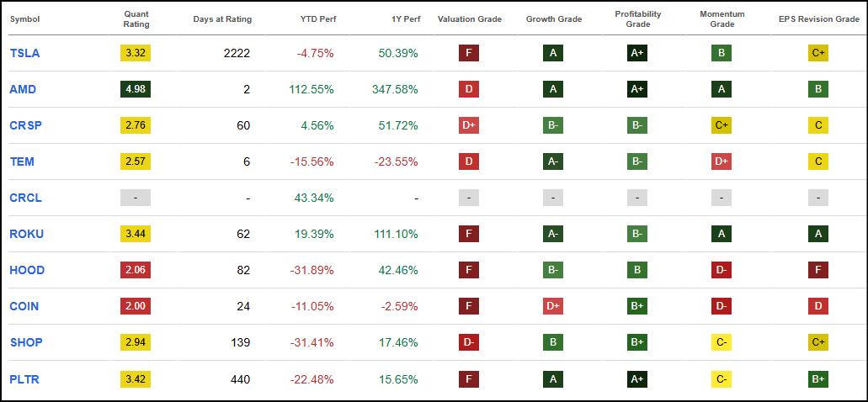Click TSLA's F valuation grade badge
The width and height of the screenshot is (868, 402).
469,53
